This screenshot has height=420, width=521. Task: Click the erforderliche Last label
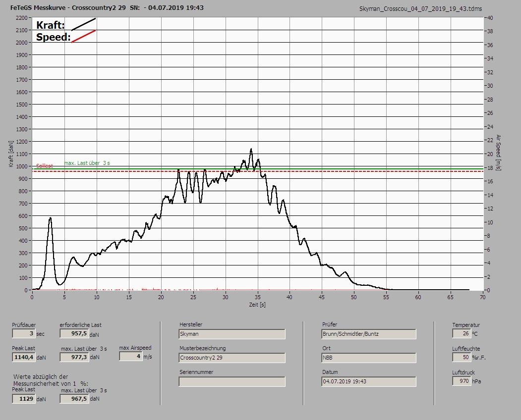pyautogui.click(x=81, y=325)
